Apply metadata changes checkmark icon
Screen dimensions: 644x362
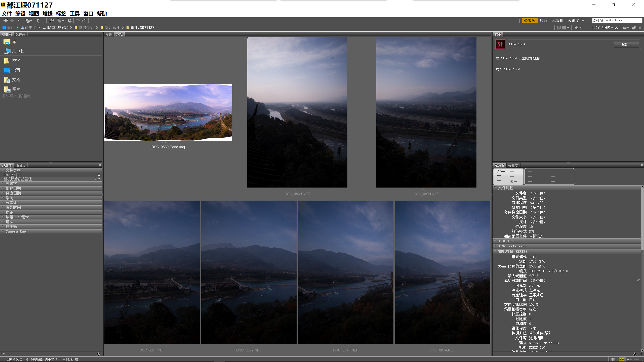[640, 354]
